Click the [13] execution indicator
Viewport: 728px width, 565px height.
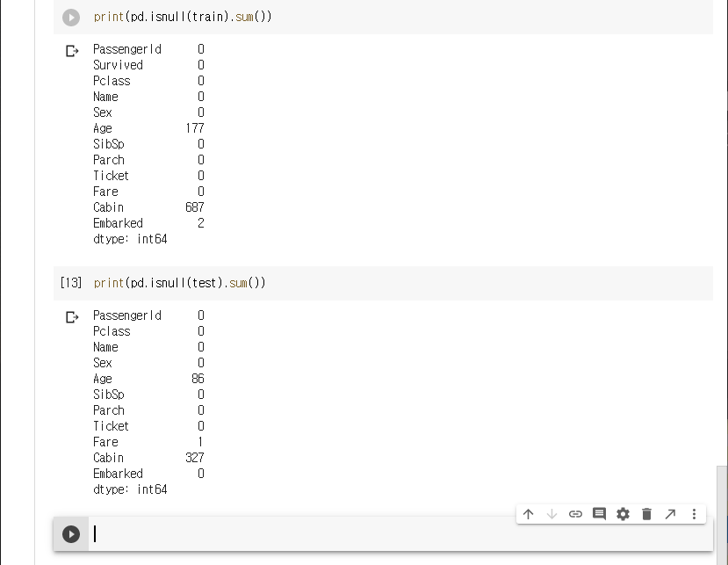coord(71,283)
